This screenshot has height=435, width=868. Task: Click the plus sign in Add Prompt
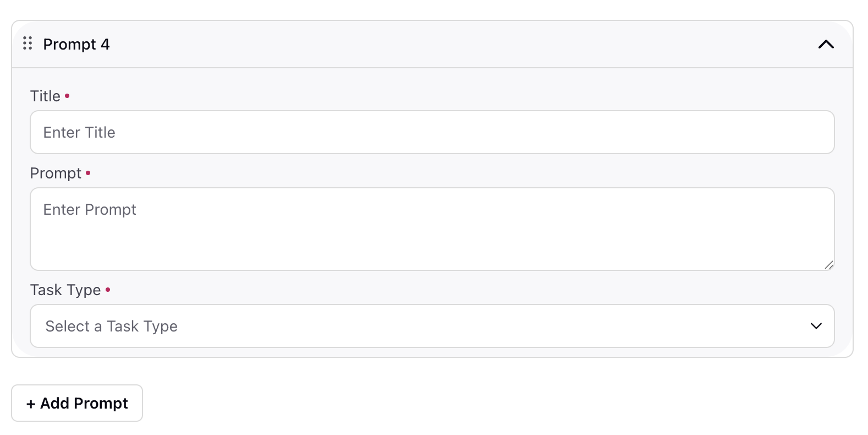(x=31, y=404)
